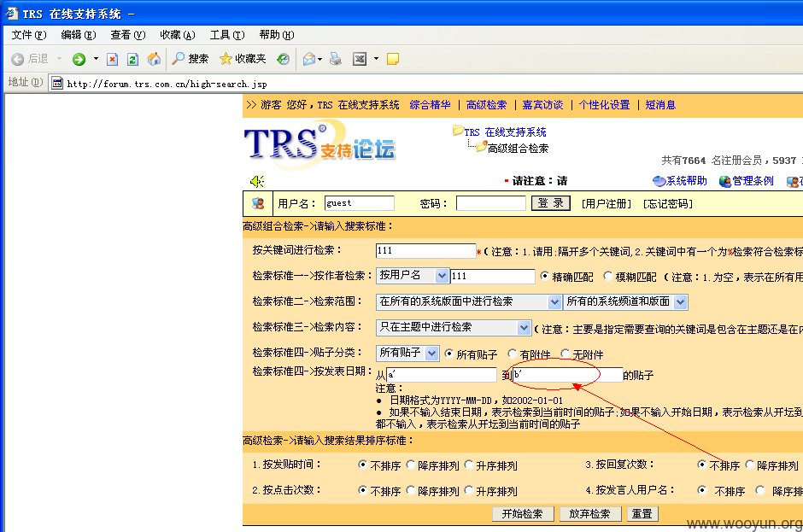Click the [用户注册] link
Viewport: 803px width, 532px height.
tap(607, 204)
